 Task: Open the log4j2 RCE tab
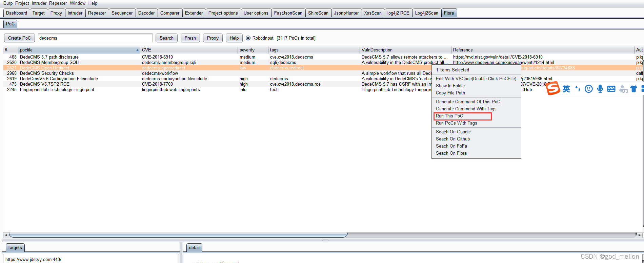[x=398, y=13]
